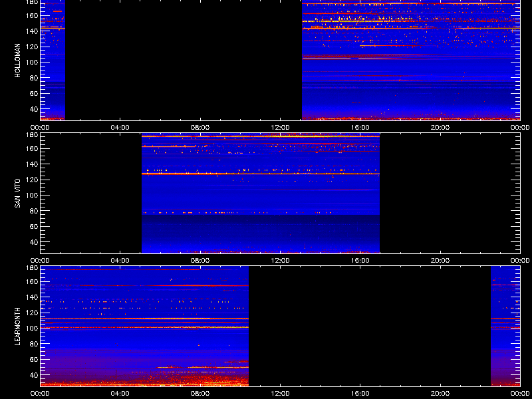Click the 16:00 label under San Vito panel
Image resolution: width=532 pixels, height=399 pixels.
(x=360, y=261)
